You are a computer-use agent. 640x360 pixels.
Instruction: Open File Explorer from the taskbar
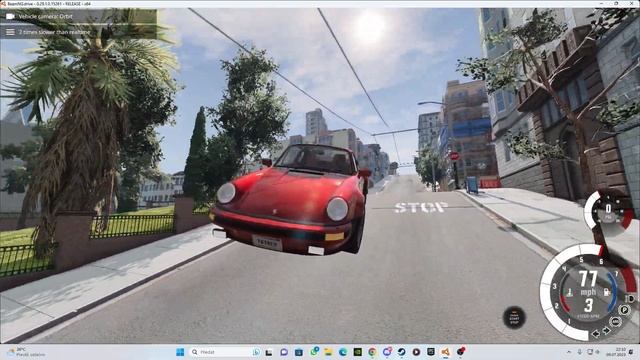(x=328, y=352)
